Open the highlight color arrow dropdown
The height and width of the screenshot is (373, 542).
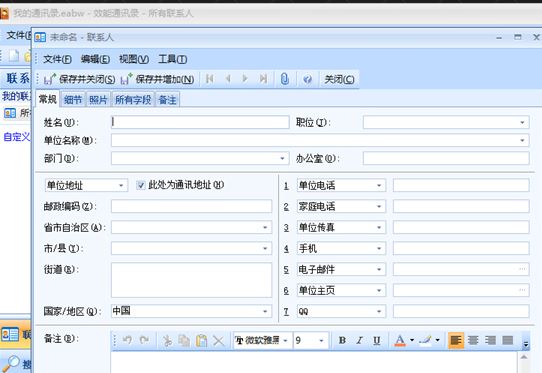click(437, 340)
